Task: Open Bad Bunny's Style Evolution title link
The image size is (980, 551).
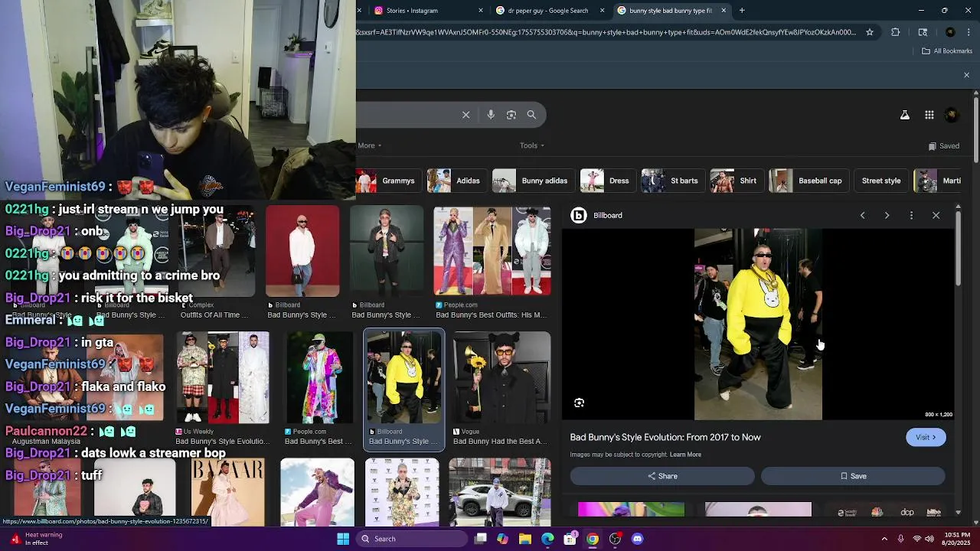Action: [x=665, y=437]
